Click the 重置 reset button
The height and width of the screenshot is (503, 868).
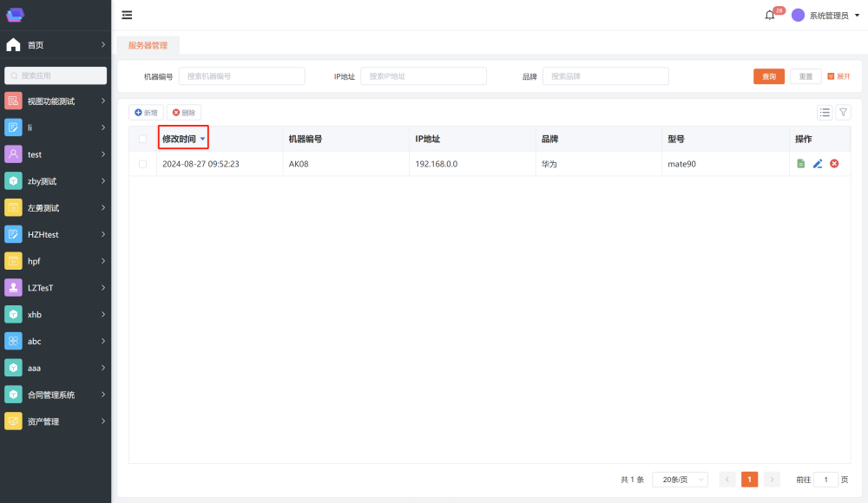pos(806,76)
